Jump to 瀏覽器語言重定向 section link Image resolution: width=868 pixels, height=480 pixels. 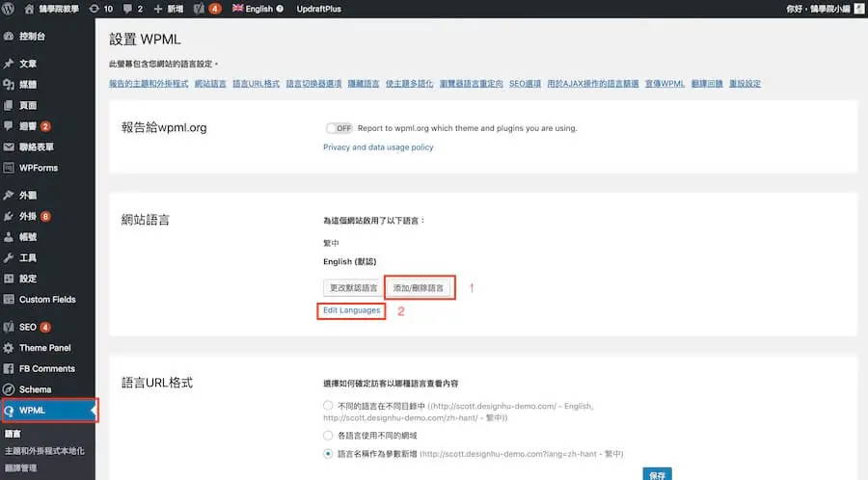click(x=471, y=84)
